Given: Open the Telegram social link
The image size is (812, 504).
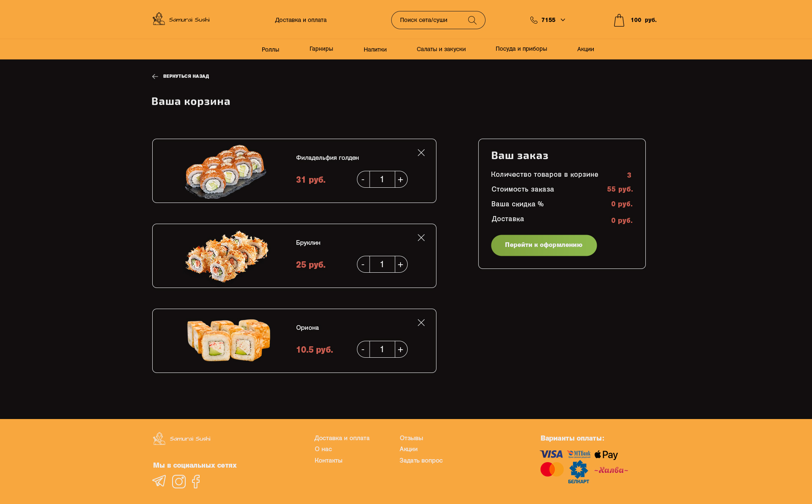Looking at the screenshot, I should (x=159, y=481).
